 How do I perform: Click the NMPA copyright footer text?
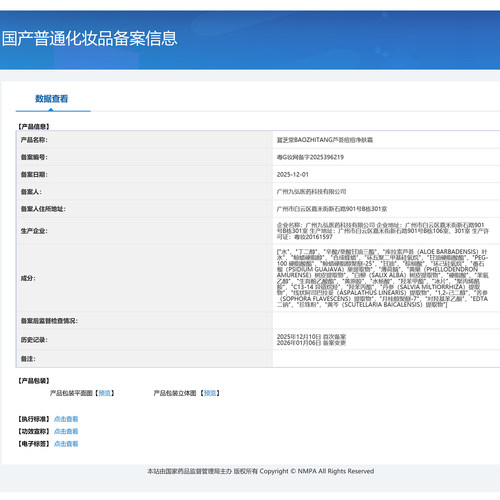[x=261, y=471]
